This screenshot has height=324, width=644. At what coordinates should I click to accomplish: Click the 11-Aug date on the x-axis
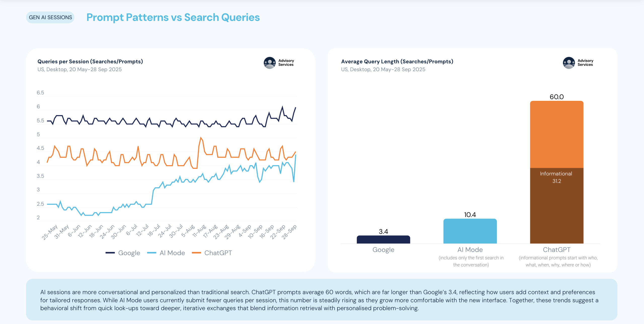pyautogui.click(x=199, y=231)
